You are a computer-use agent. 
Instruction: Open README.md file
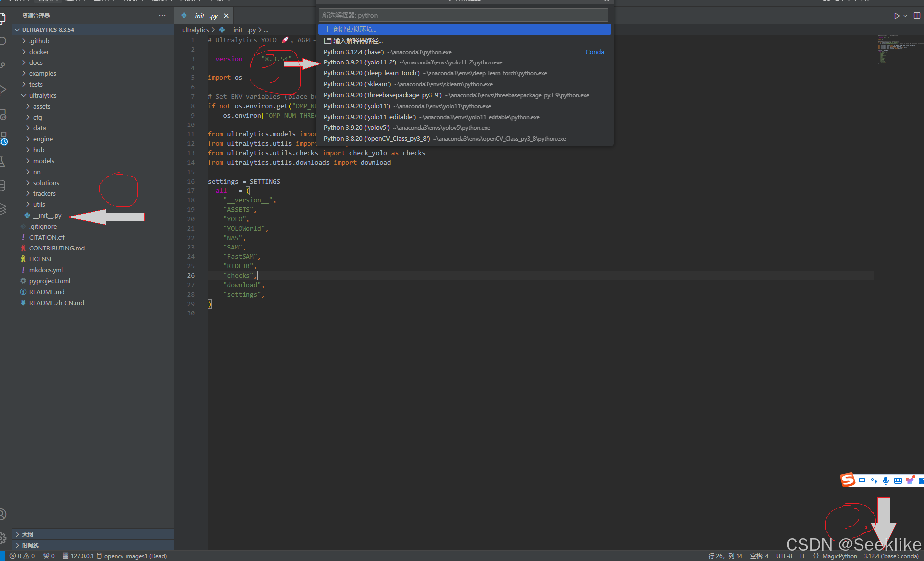pyautogui.click(x=93, y=292)
